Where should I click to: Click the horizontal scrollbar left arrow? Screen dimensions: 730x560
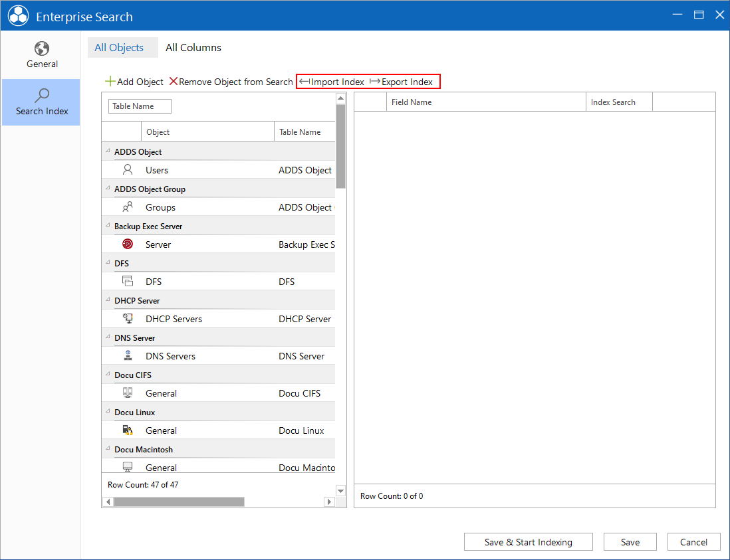(x=108, y=502)
